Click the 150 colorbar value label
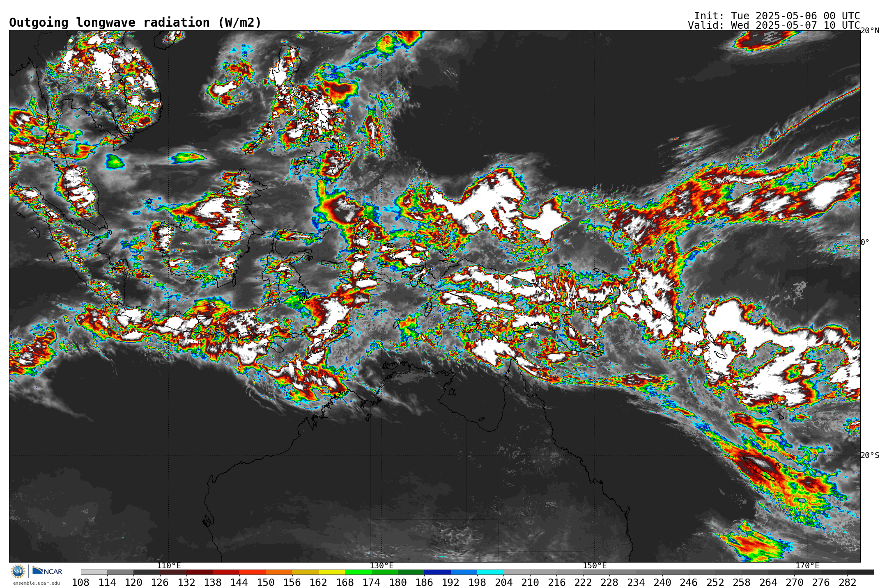 coord(266,582)
